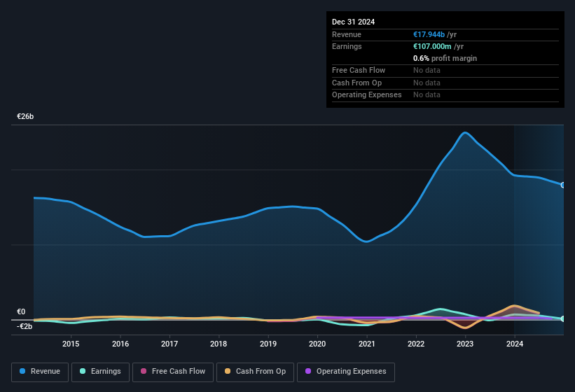Toggle the Free Cash Flow legend button
Viewport: 575px width, 392px height.
173,372
